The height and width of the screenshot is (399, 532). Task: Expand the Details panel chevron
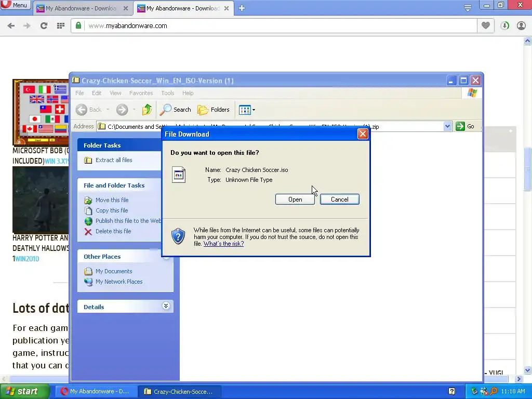(x=166, y=306)
